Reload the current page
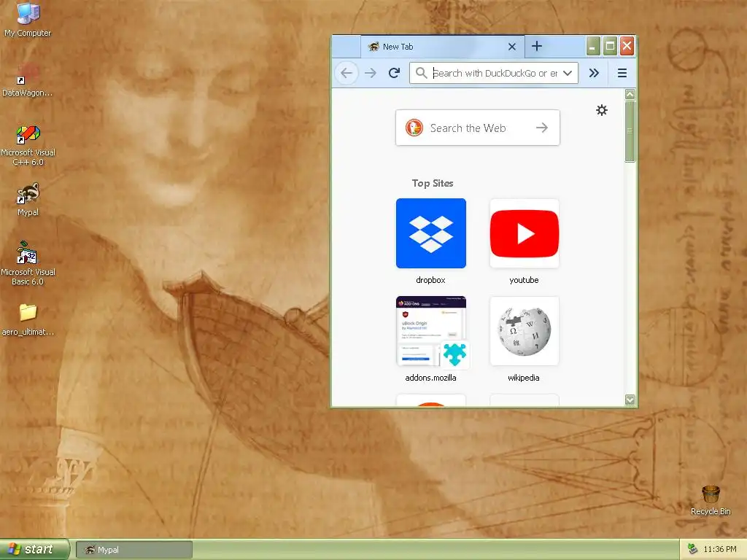 394,73
